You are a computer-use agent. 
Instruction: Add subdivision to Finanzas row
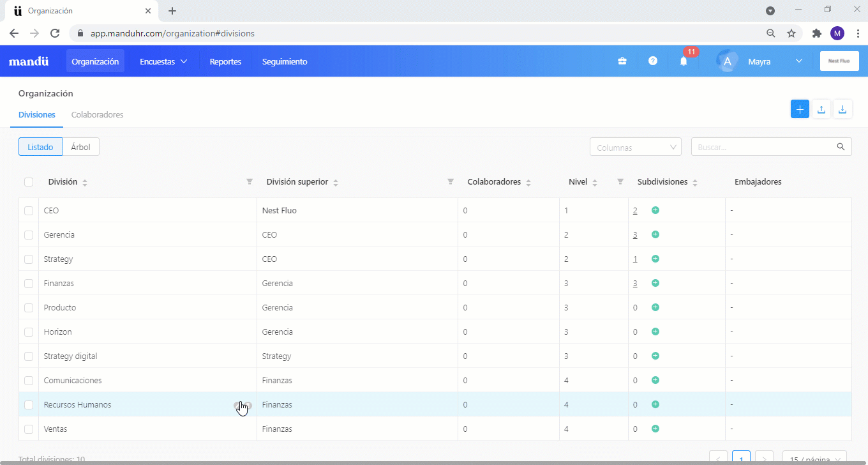tap(655, 283)
